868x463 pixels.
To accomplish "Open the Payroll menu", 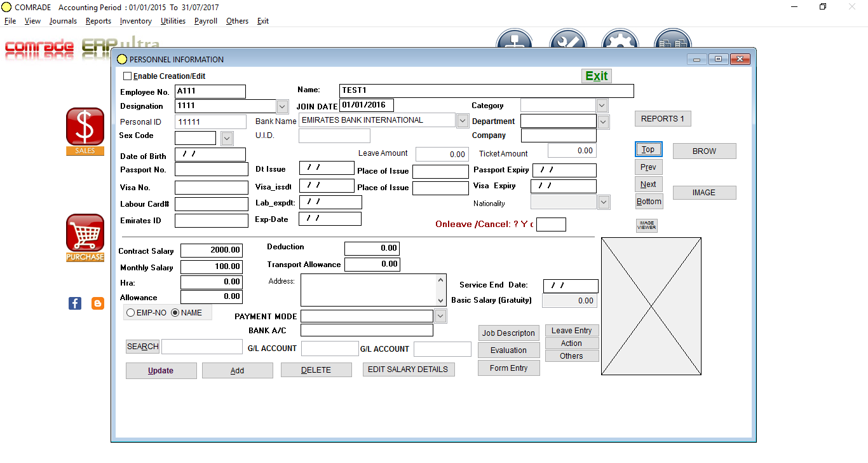I will click(x=205, y=21).
